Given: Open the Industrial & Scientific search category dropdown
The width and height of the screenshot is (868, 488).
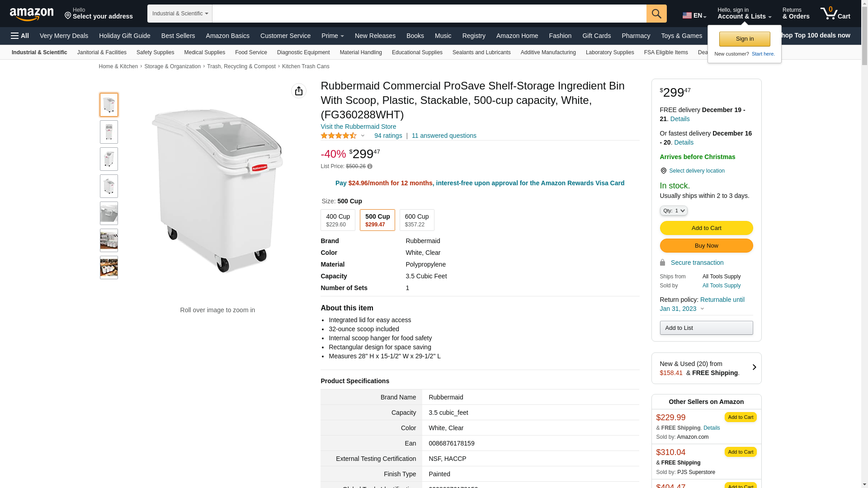Looking at the screenshot, I should (180, 14).
